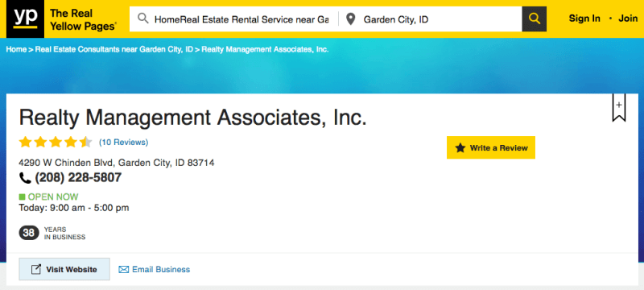Click the phone handset icon

click(x=25, y=178)
